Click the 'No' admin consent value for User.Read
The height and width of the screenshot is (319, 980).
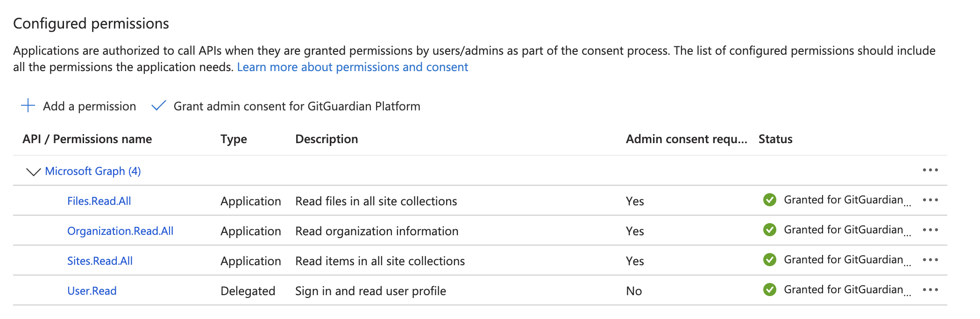tap(634, 291)
